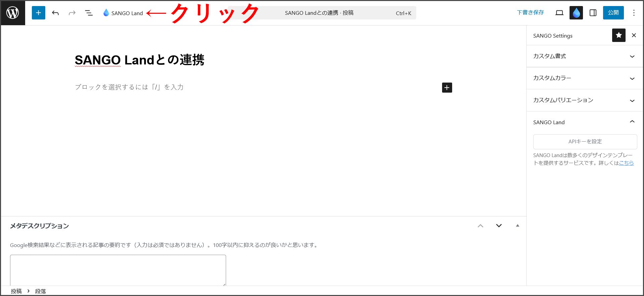644x296 pixels.
Task: Save draft with 下書き保存
Action: [531, 12]
